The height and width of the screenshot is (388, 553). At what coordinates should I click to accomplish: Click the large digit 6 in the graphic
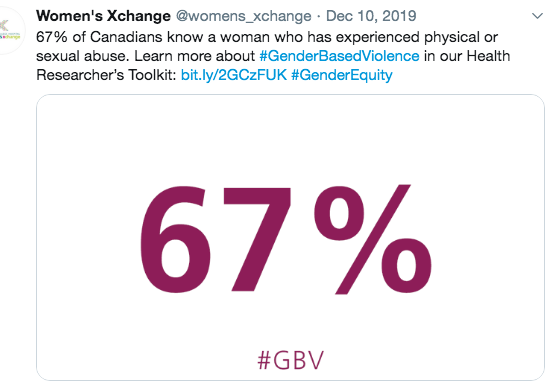174,240
